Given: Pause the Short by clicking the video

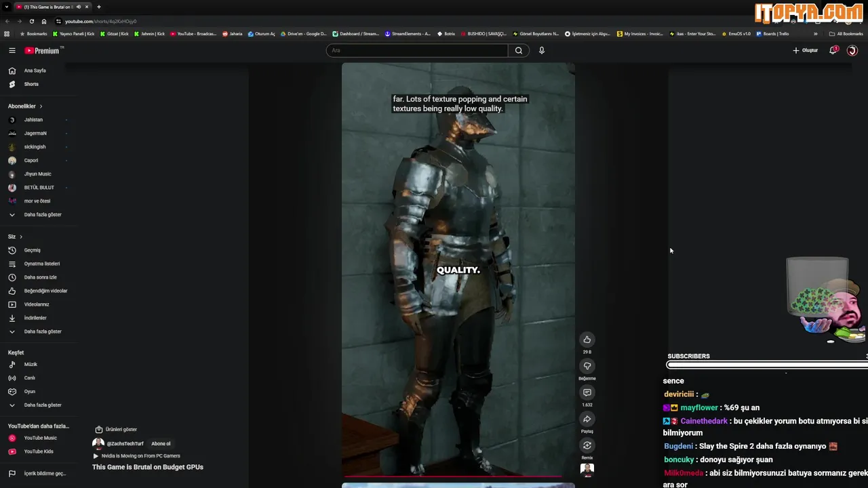Looking at the screenshot, I should (458, 270).
